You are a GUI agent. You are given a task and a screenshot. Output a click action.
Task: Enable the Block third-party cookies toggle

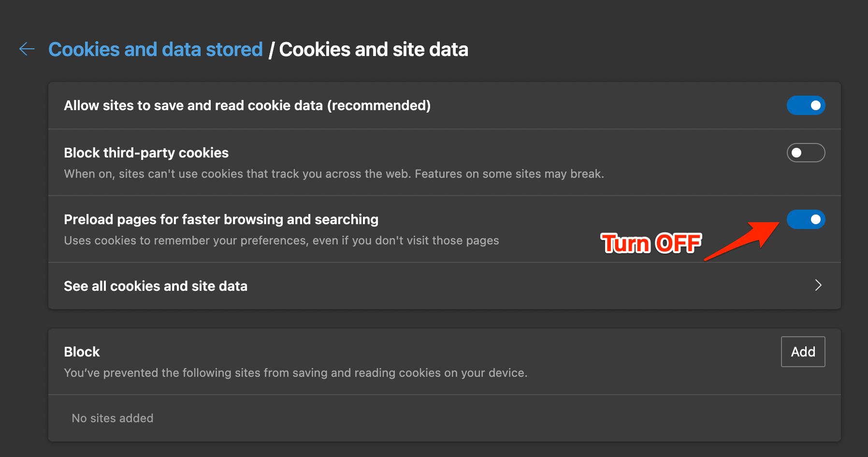[x=806, y=153]
